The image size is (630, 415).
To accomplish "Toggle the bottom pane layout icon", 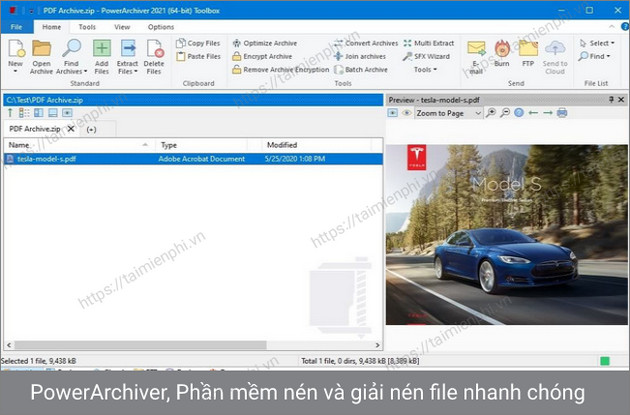I will point(53,113).
